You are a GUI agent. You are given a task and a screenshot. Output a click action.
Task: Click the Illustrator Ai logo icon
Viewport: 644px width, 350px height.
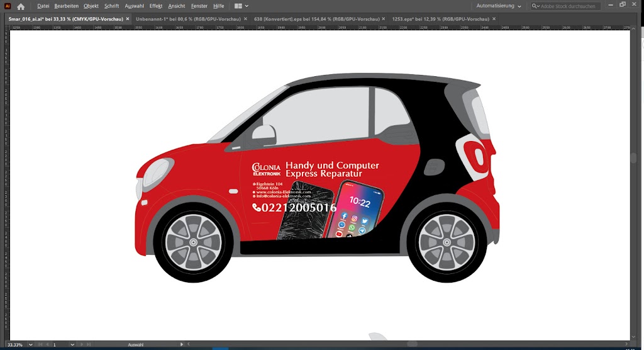click(8, 6)
